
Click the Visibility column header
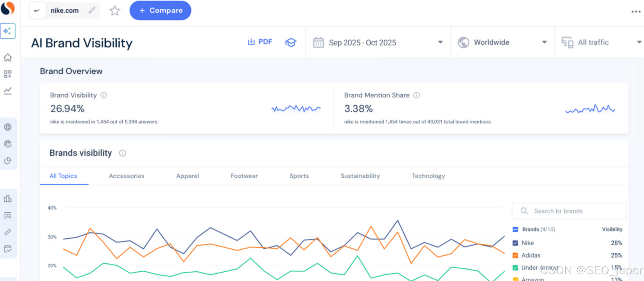pos(612,229)
